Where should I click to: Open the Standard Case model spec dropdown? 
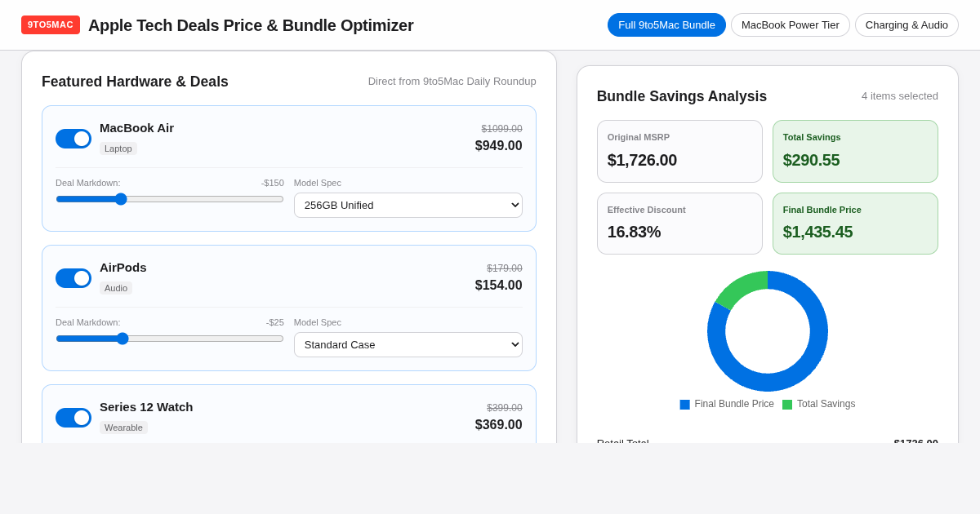pos(408,344)
